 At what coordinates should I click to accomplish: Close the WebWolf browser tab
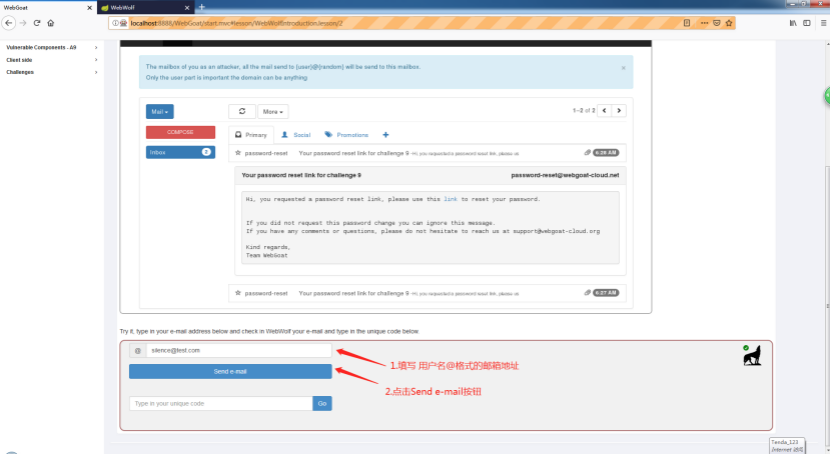click(187, 7)
